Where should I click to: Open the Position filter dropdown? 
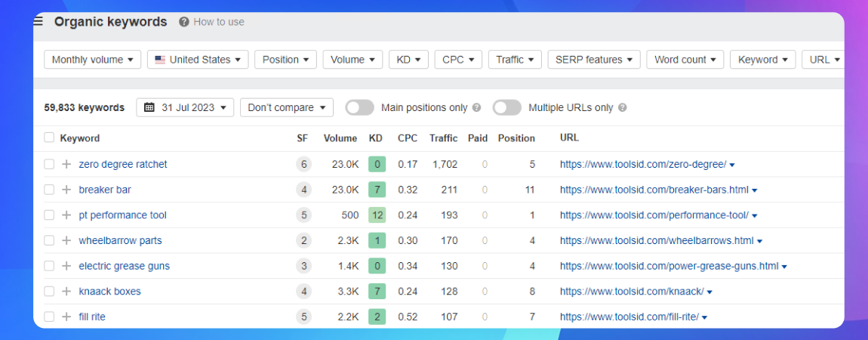tap(285, 60)
